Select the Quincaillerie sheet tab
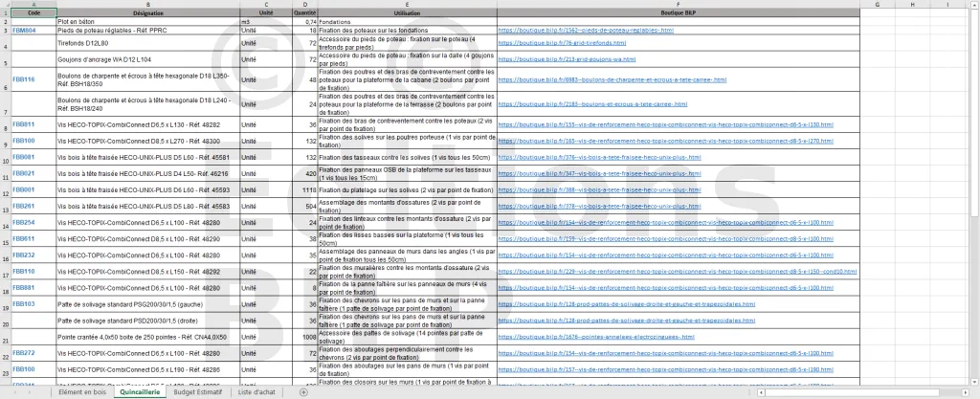The width and height of the screenshot is (980, 399). pyautogui.click(x=141, y=391)
